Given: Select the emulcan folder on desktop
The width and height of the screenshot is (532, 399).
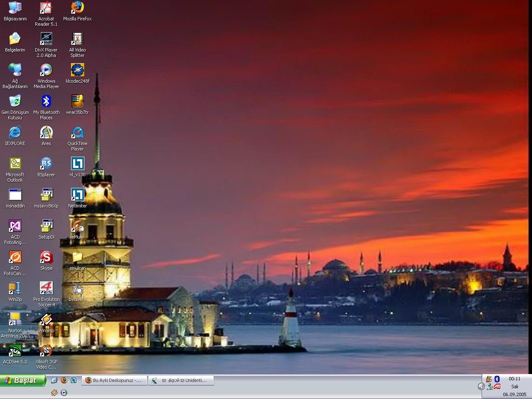Looking at the screenshot, I should (77, 258).
